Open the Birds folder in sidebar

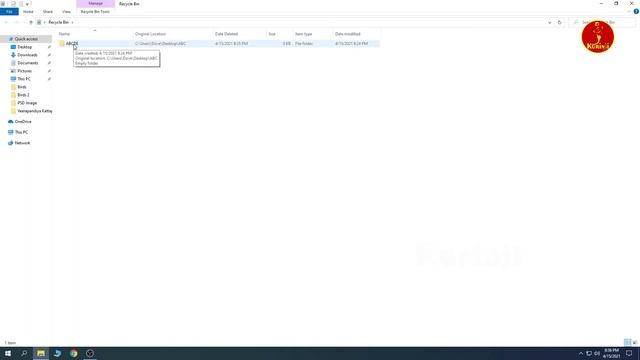pos(22,87)
